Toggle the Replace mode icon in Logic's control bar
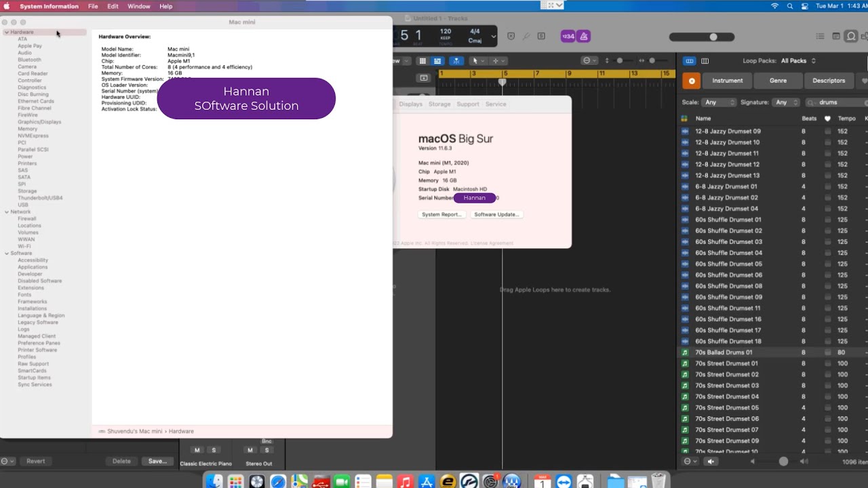The height and width of the screenshot is (488, 868). coord(511,36)
